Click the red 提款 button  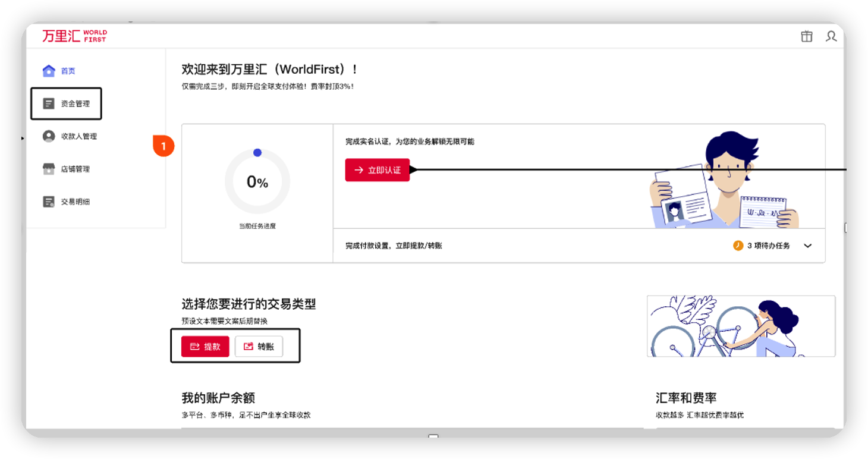pos(205,347)
